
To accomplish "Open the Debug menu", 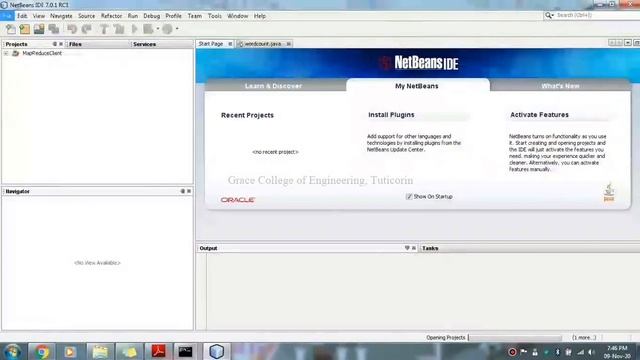I will [151, 16].
